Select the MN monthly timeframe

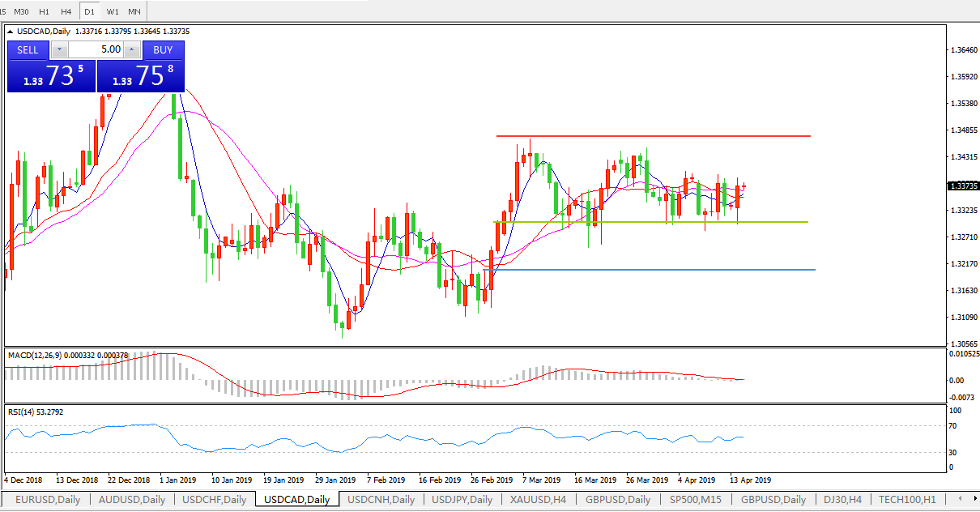pos(134,11)
